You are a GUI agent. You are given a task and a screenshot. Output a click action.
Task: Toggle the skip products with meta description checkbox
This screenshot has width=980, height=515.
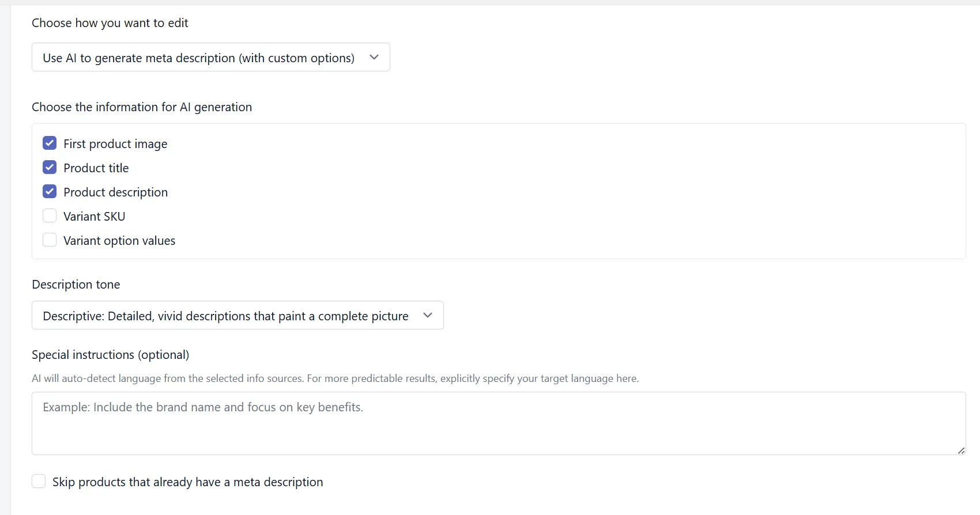coord(39,481)
